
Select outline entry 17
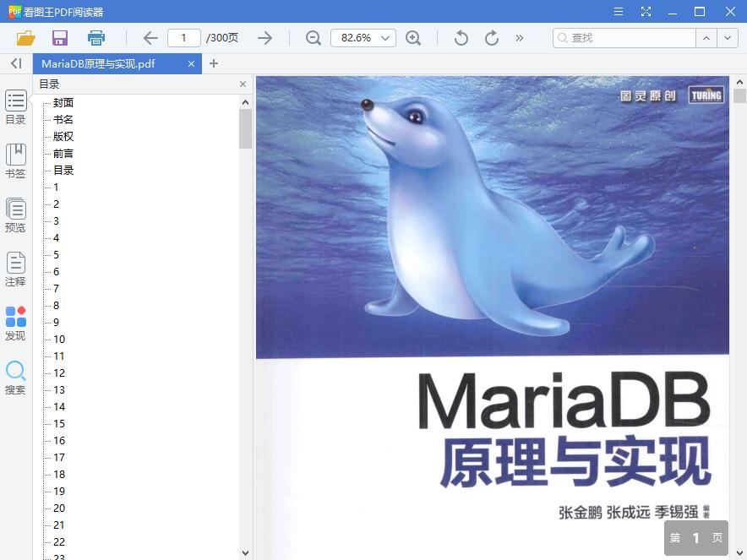[59, 458]
